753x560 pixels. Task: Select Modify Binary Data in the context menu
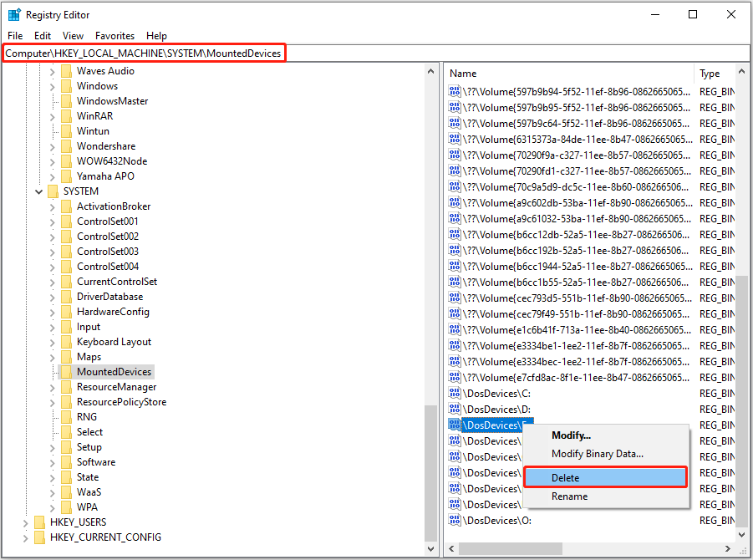597,454
